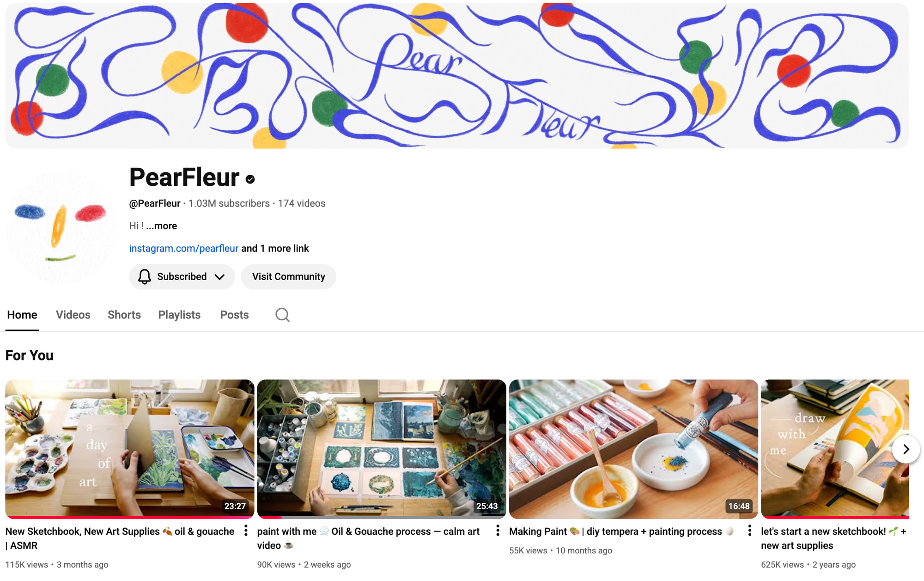Open the Shorts tab
This screenshot has height=581, width=924.
(x=124, y=315)
